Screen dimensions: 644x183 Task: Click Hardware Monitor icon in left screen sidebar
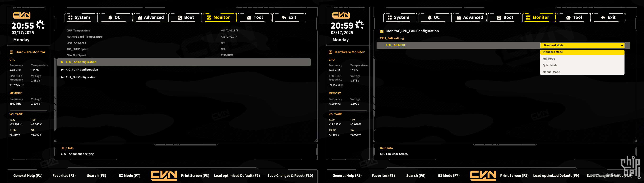point(11,52)
